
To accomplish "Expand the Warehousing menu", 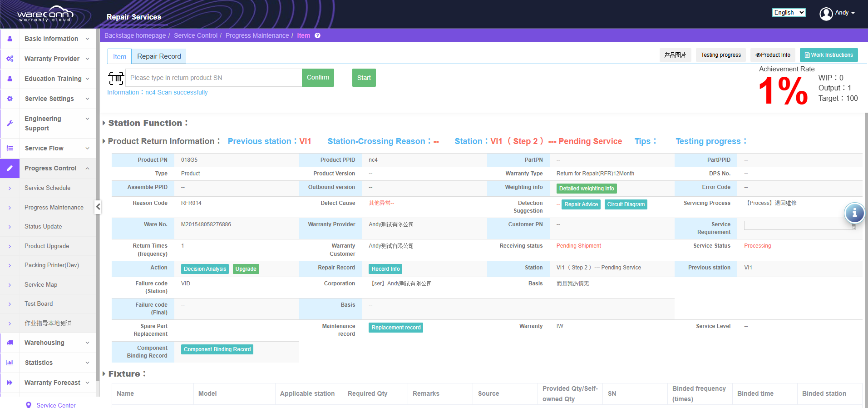I will coord(87,343).
